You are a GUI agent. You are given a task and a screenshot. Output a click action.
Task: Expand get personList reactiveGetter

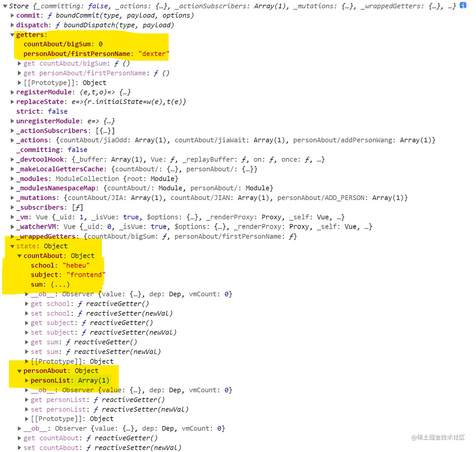27,400
